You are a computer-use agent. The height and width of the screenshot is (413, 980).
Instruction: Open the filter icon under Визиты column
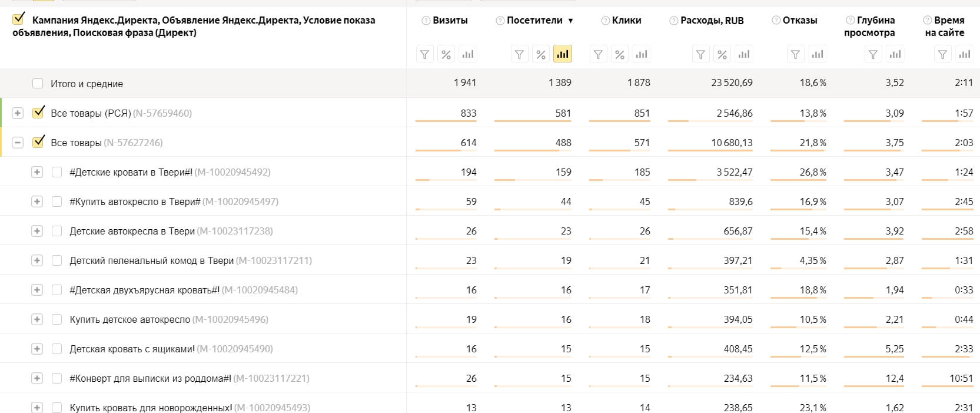click(x=424, y=54)
